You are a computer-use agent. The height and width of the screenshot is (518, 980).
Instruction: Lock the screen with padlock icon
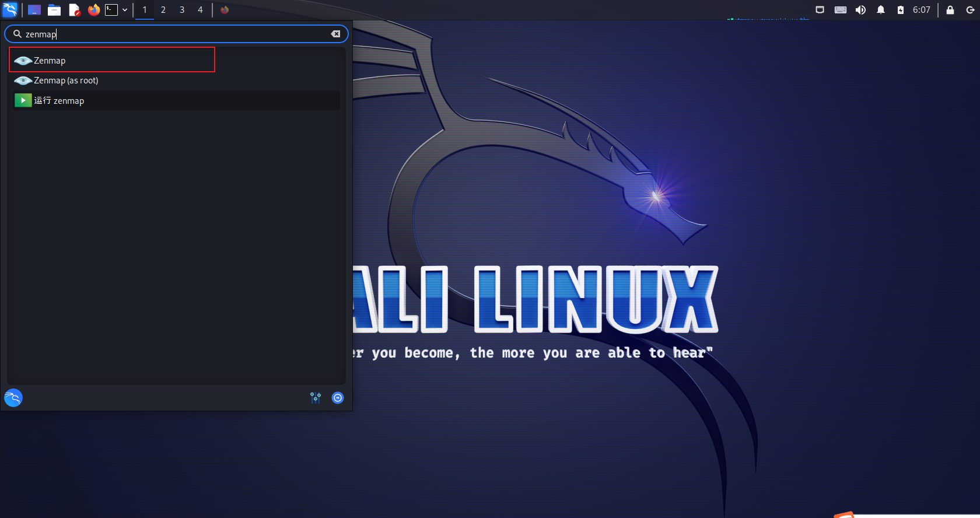click(950, 10)
